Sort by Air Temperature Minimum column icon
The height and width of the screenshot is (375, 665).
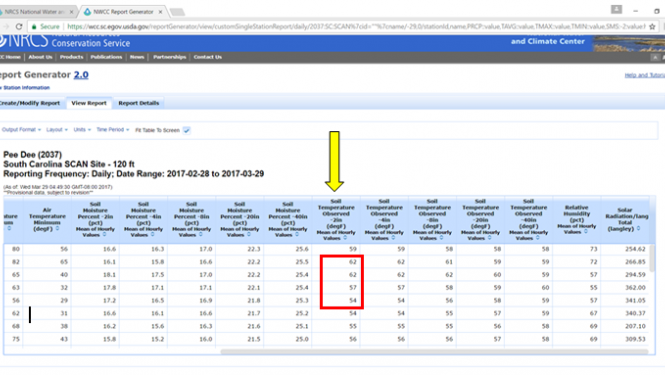pos(57,229)
